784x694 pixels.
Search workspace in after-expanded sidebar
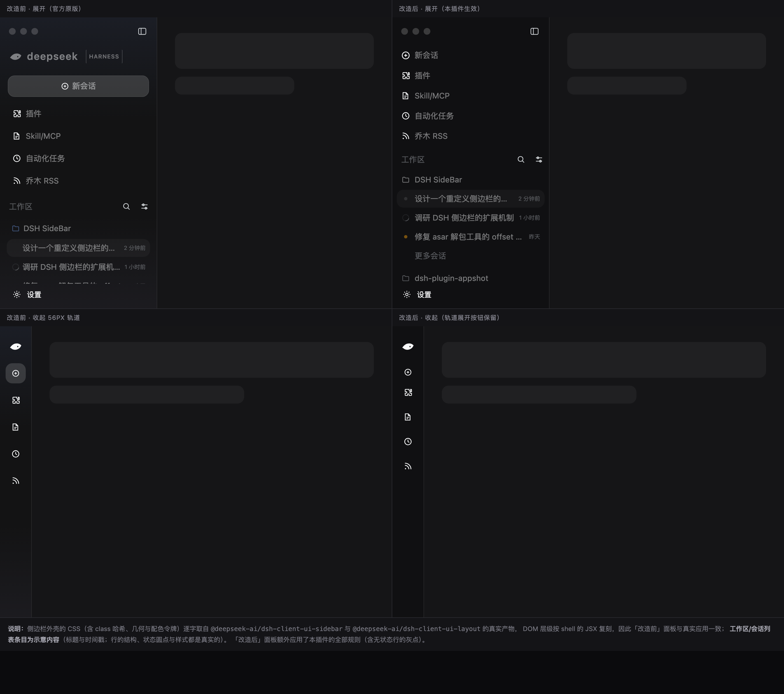click(x=521, y=160)
